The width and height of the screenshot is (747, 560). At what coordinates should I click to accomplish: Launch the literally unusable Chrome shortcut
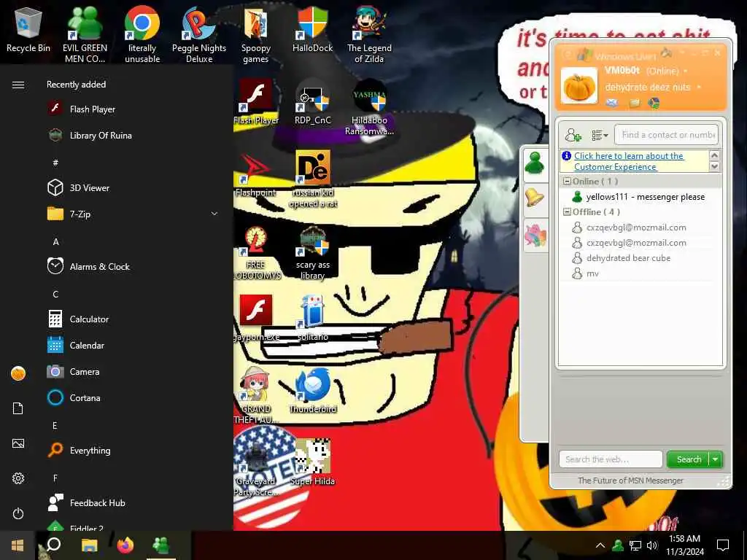pyautogui.click(x=142, y=34)
